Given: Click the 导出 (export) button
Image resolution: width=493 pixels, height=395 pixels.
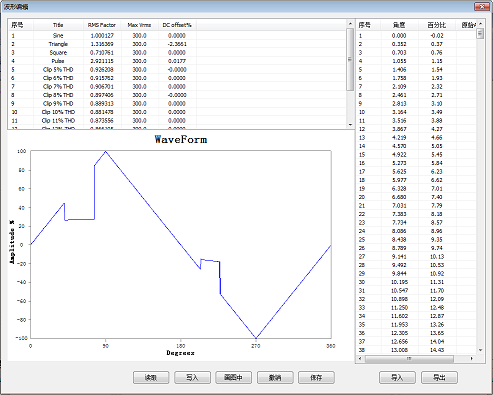Looking at the screenshot, I should 439,377.
